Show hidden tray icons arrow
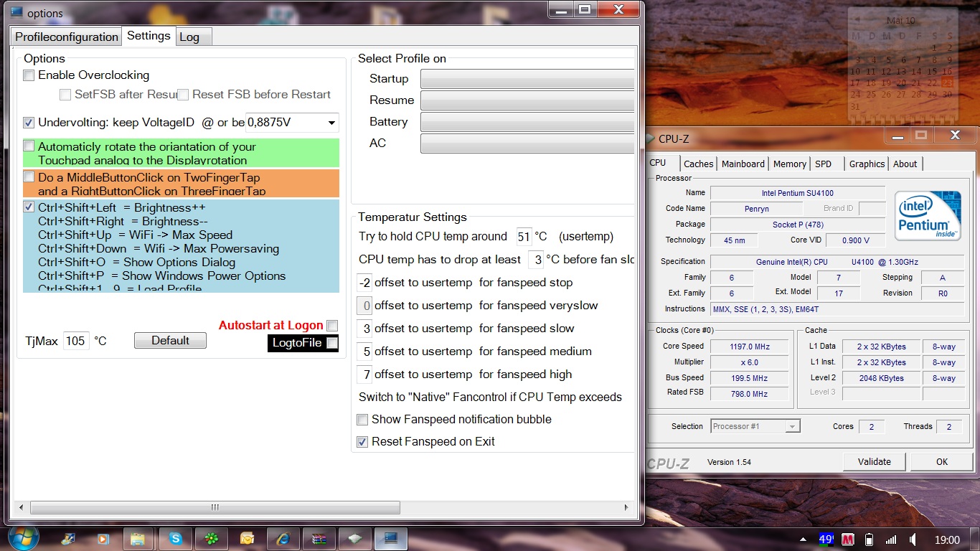This screenshot has height=551, width=980. 803,540
